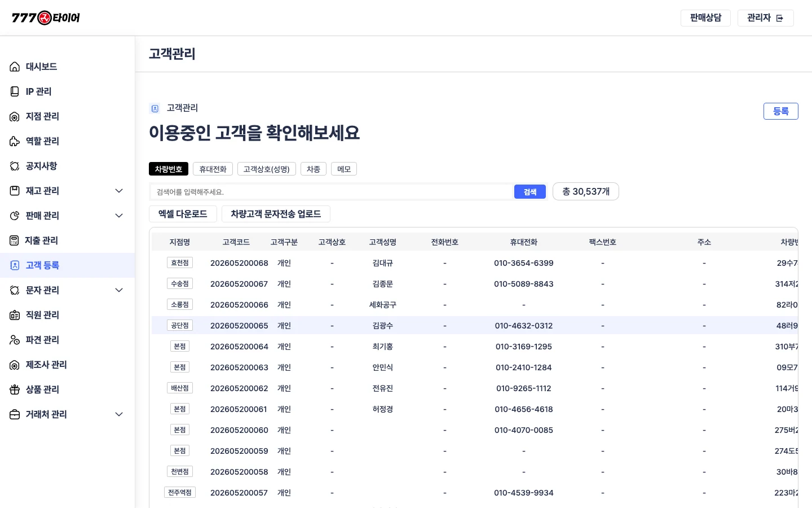Select the 차종 filter tab
The image size is (812, 508).
314,169
